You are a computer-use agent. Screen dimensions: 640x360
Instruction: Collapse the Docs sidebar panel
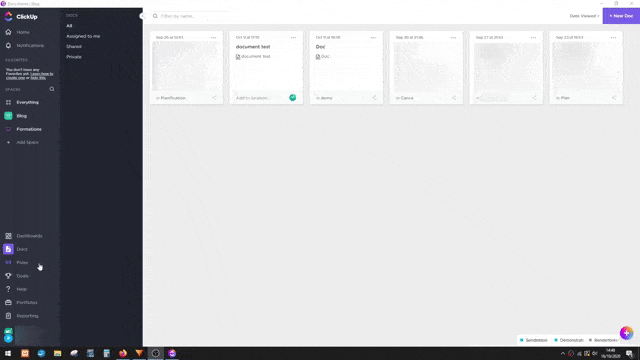point(142,16)
